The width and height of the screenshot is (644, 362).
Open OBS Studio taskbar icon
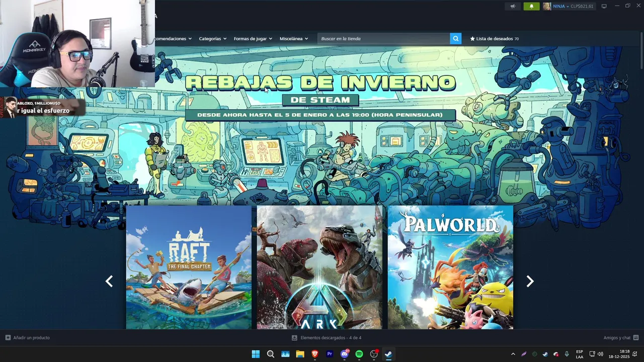(x=374, y=354)
